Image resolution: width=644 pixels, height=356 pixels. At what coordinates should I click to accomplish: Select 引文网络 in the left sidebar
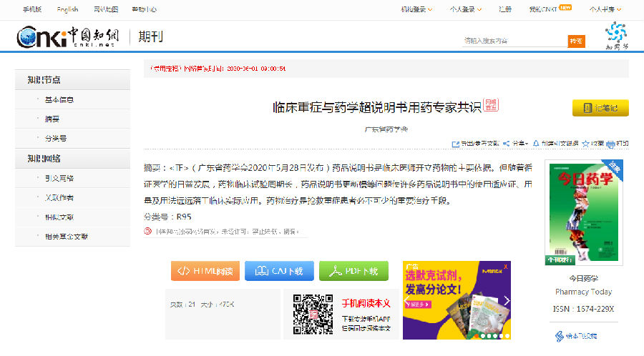tap(59, 178)
